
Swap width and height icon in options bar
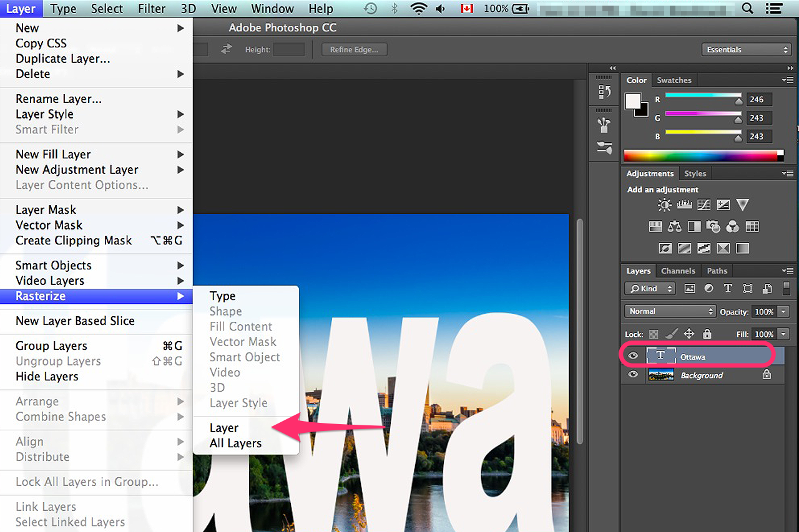coord(226,49)
